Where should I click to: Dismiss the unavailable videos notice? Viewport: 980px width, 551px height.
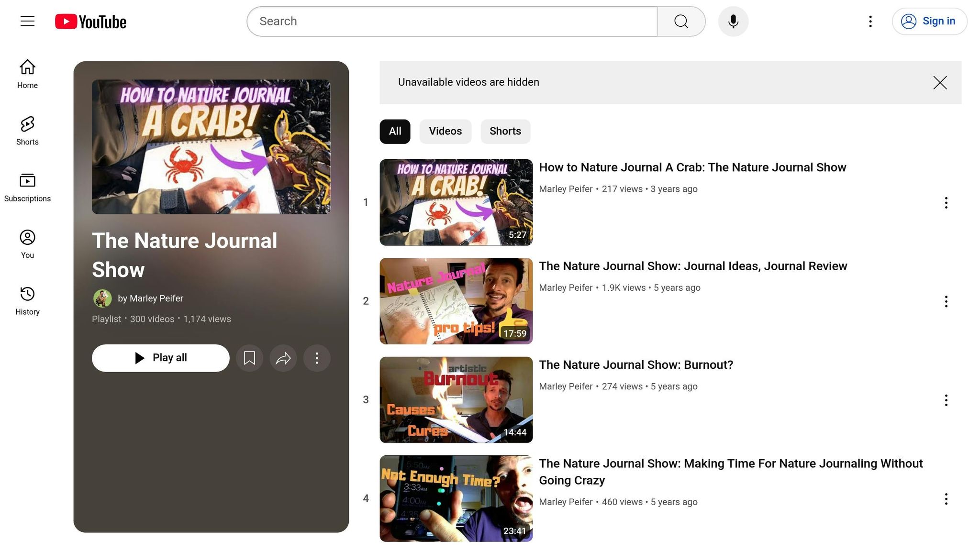point(940,83)
